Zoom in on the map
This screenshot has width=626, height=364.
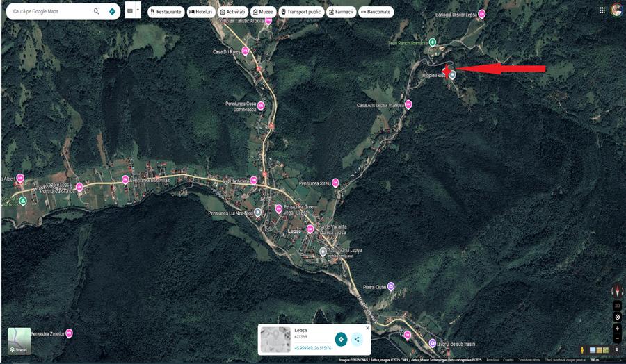pyautogui.click(x=617, y=329)
